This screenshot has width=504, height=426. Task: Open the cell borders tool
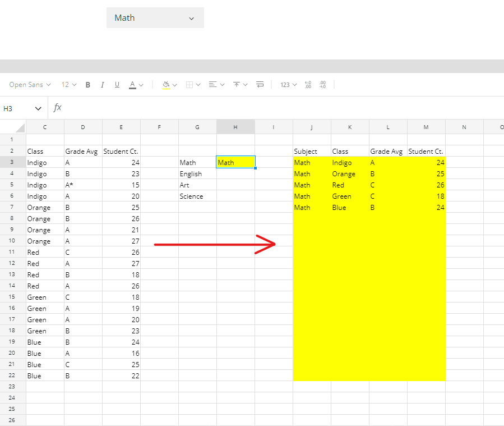[189, 85]
